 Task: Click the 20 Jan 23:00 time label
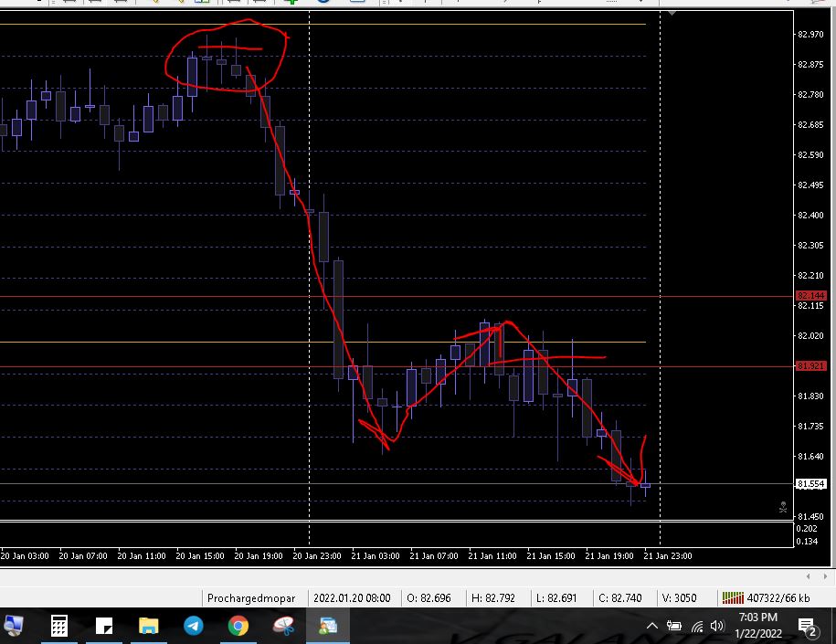point(317,555)
